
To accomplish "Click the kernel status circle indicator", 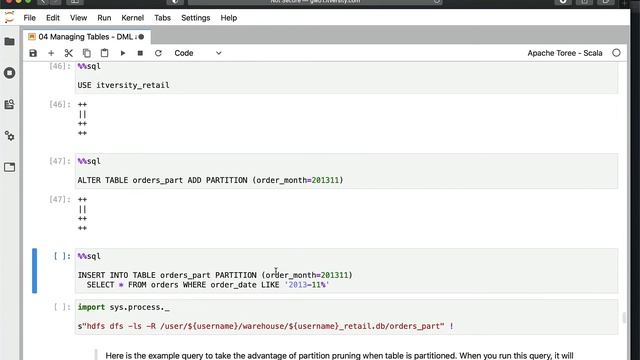I will pyautogui.click(x=616, y=53).
